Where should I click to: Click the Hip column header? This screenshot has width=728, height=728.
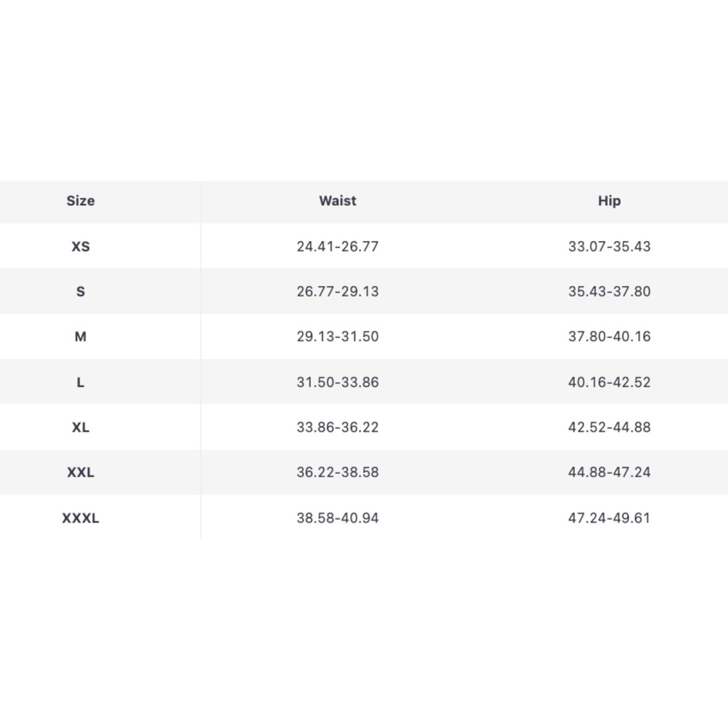click(x=609, y=201)
